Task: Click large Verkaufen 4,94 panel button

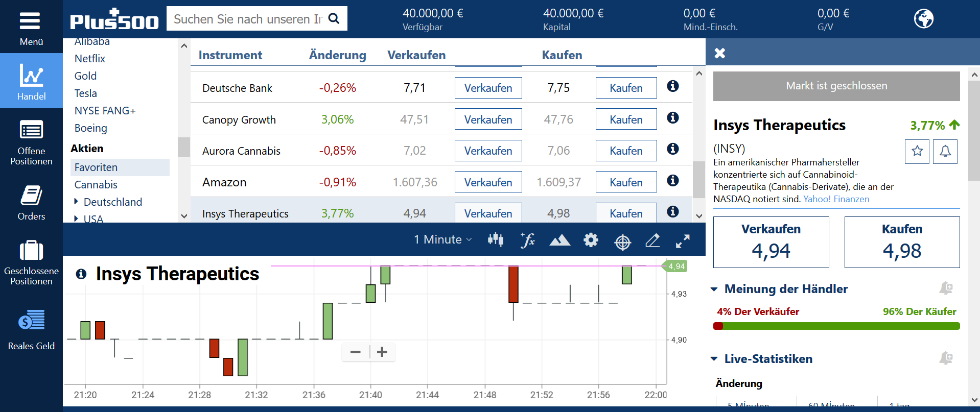Action: coord(771,243)
